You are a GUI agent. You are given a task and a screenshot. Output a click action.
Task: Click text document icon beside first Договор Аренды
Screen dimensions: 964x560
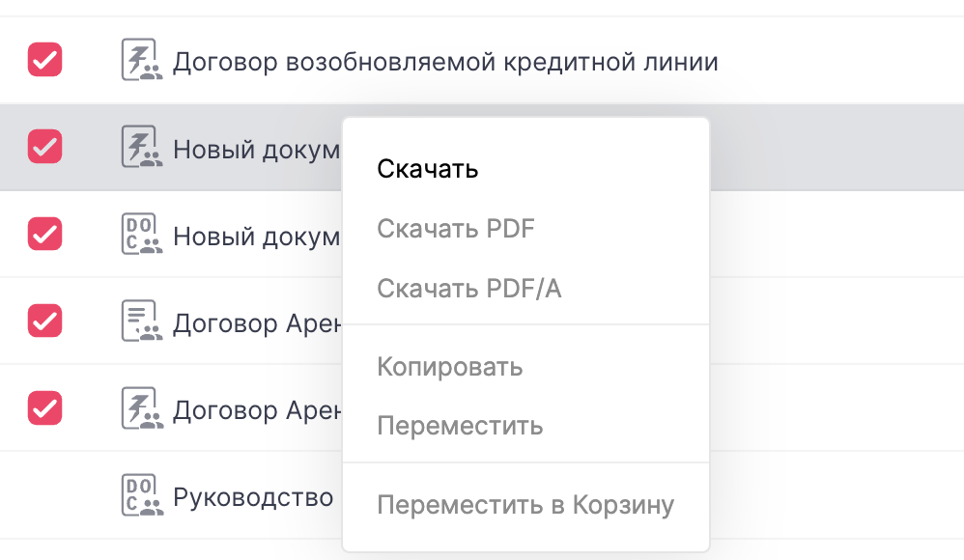pyautogui.click(x=141, y=321)
